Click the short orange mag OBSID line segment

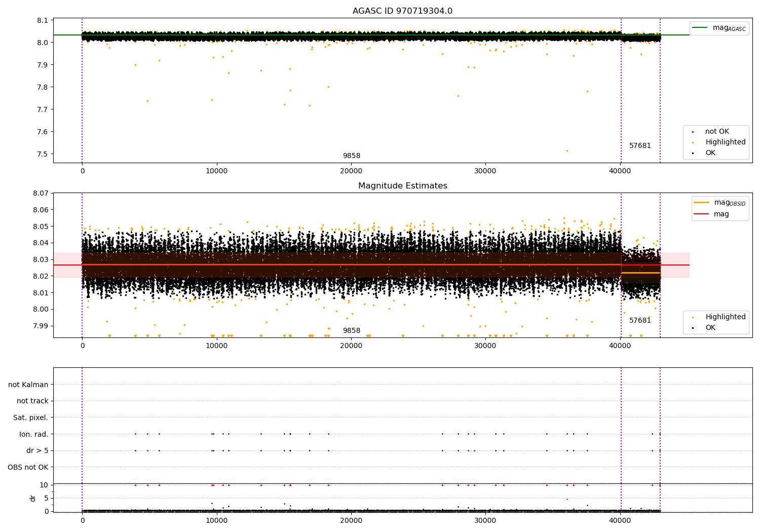[640, 273]
